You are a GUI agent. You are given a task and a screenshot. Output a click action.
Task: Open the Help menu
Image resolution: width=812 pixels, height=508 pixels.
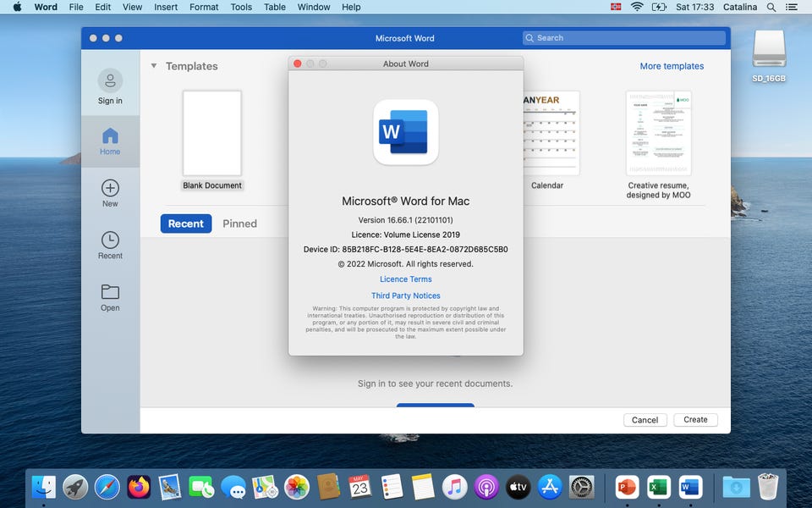click(x=350, y=8)
